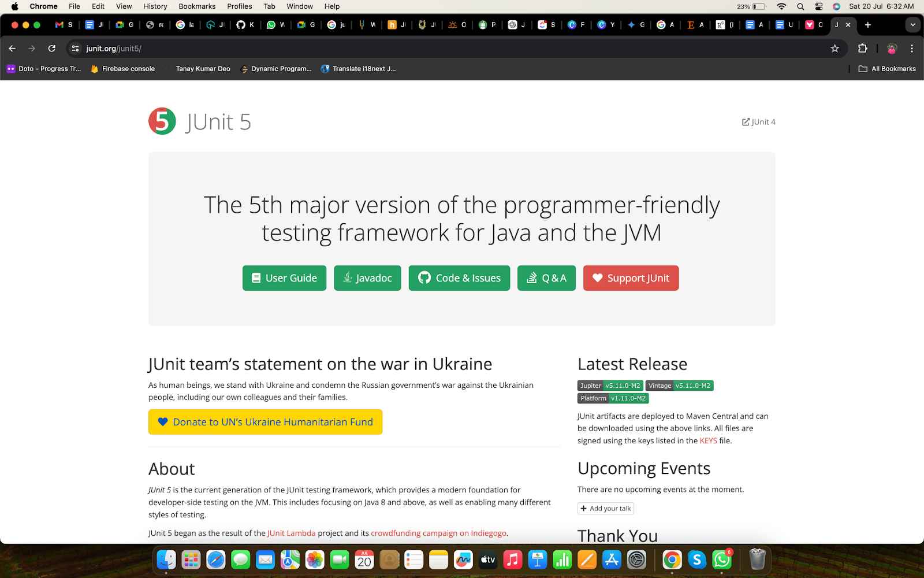Click the Siri icon in the menu bar
924x578 pixels.
coord(836,6)
